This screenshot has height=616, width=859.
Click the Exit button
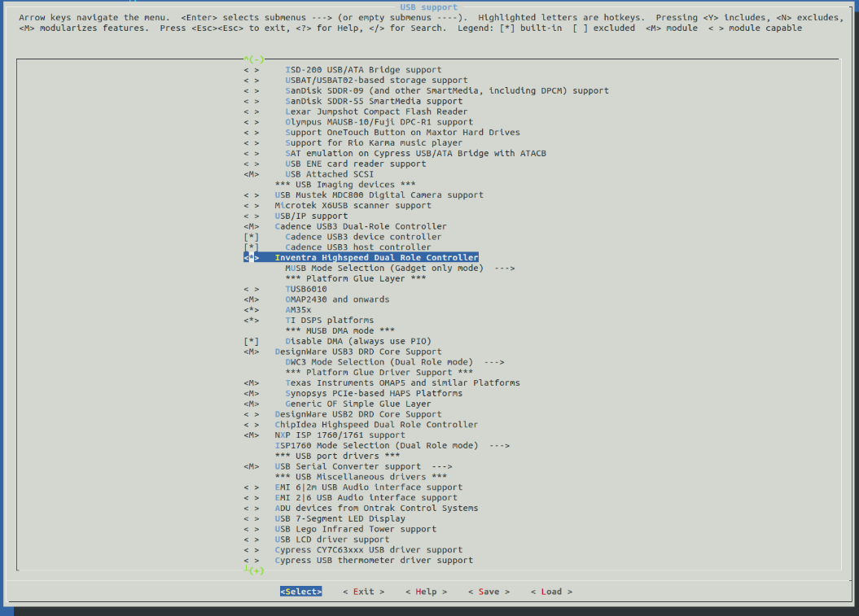[x=363, y=592]
